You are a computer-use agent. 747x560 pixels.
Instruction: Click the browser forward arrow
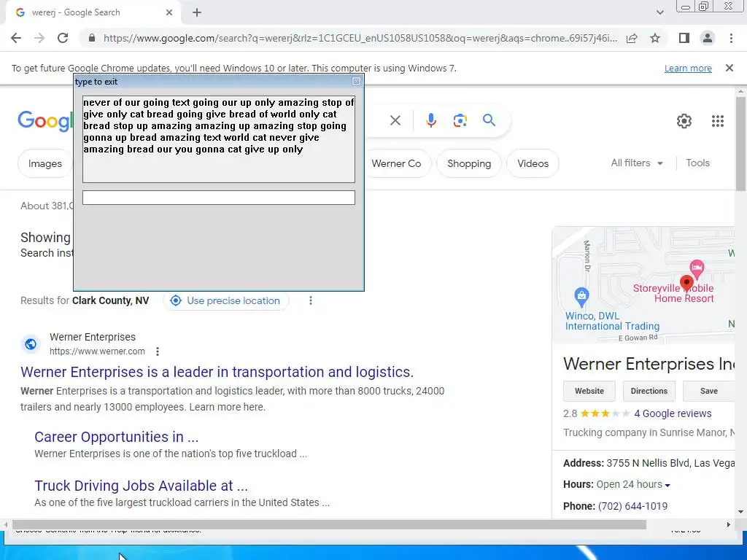[x=39, y=38]
